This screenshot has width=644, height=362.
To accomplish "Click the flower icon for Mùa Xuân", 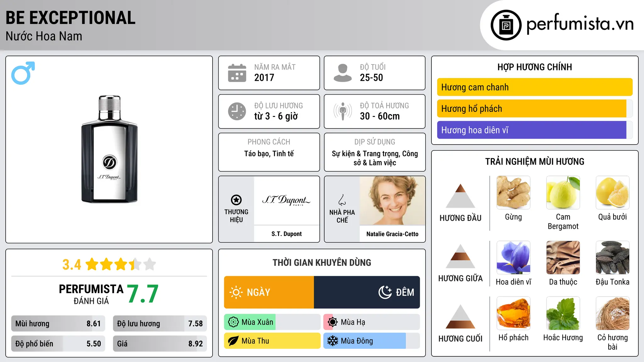I will point(233,322).
